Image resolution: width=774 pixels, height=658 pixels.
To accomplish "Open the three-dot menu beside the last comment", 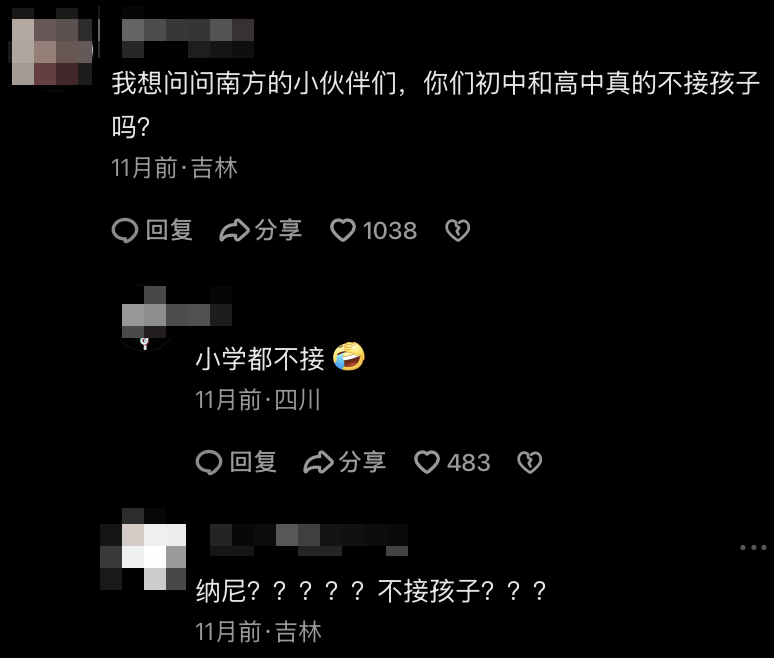I will coord(753,547).
